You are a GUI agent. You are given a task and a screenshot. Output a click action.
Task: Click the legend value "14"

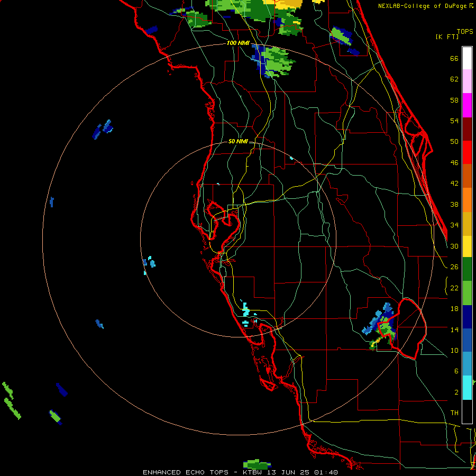coord(454,329)
